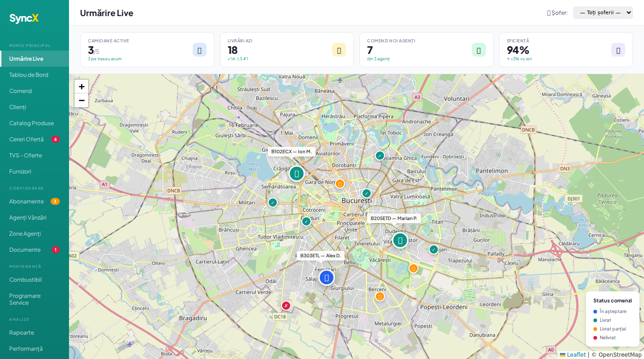Go to Abonamente in sidebar

click(26, 202)
